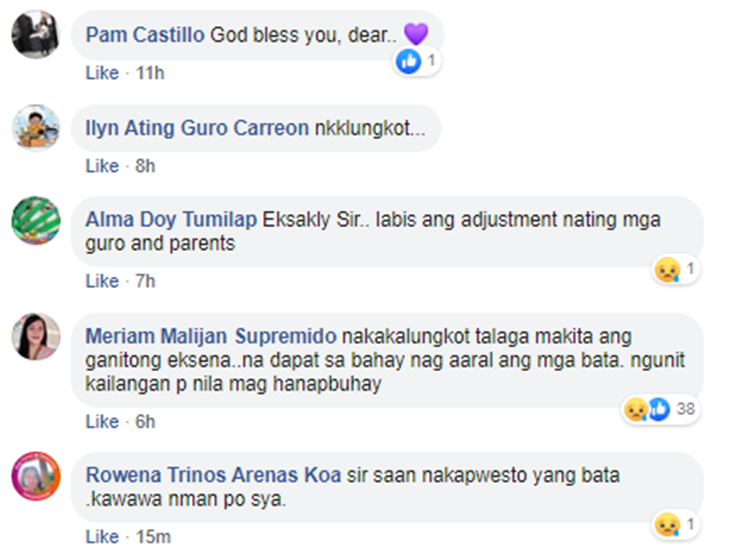
Task: Like Meriam Malijan Supremido's comment
Action: pyautogui.click(x=101, y=421)
